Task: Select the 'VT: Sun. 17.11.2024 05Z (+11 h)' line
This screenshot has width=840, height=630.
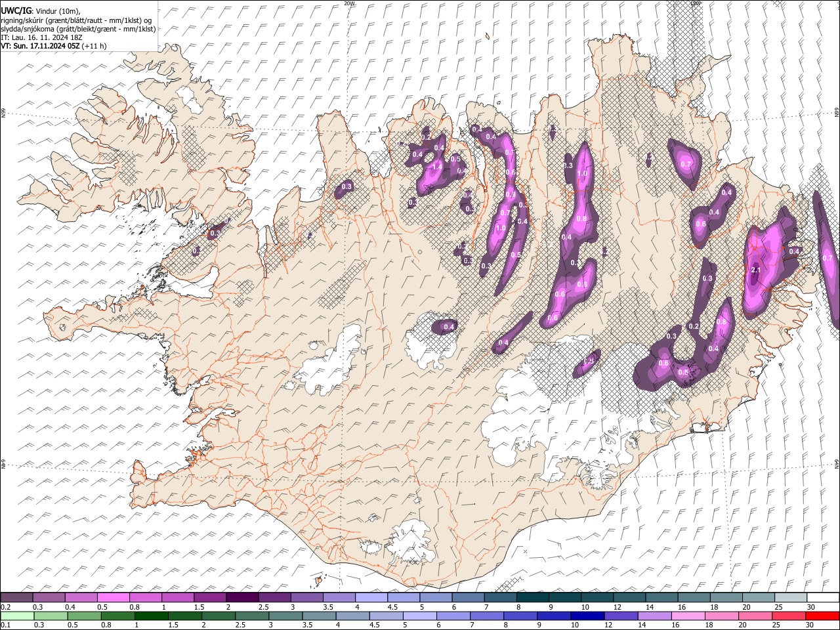Action: pyautogui.click(x=53, y=46)
